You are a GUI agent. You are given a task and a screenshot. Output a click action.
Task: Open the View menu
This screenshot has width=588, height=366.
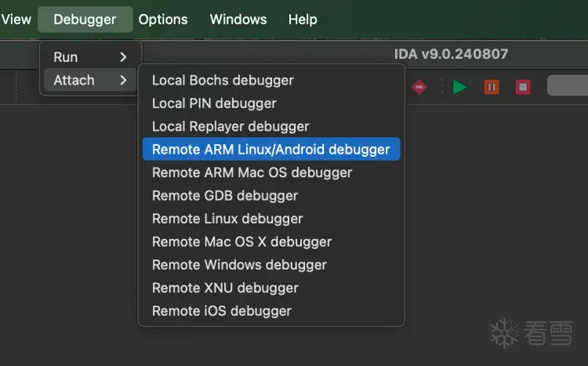pyautogui.click(x=16, y=20)
